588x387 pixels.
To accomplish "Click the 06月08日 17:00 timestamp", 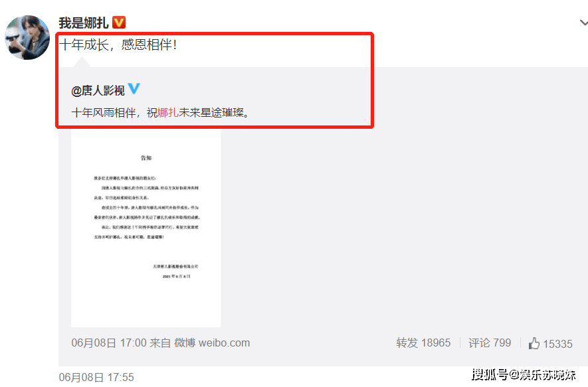I will click(x=109, y=343).
